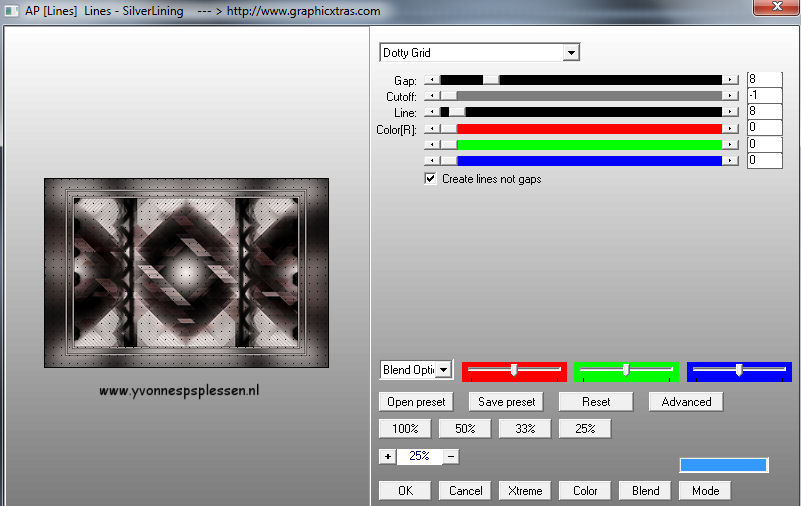
Task: Set preview zoom to 50%
Action: [x=465, y=429]
